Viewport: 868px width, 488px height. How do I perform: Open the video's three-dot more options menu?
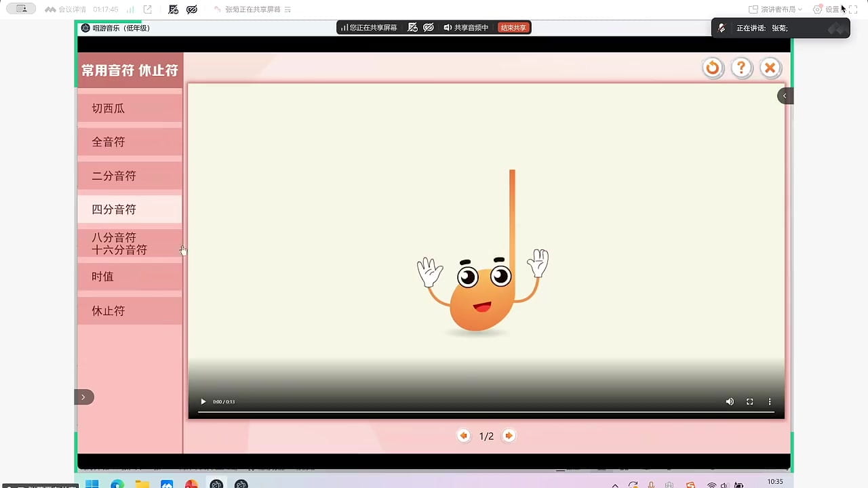click(x=770, y=402)
